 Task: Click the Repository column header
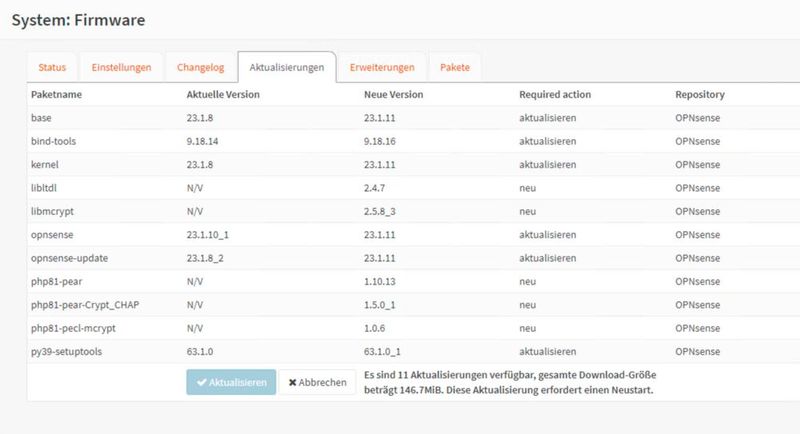pos(700,94)
